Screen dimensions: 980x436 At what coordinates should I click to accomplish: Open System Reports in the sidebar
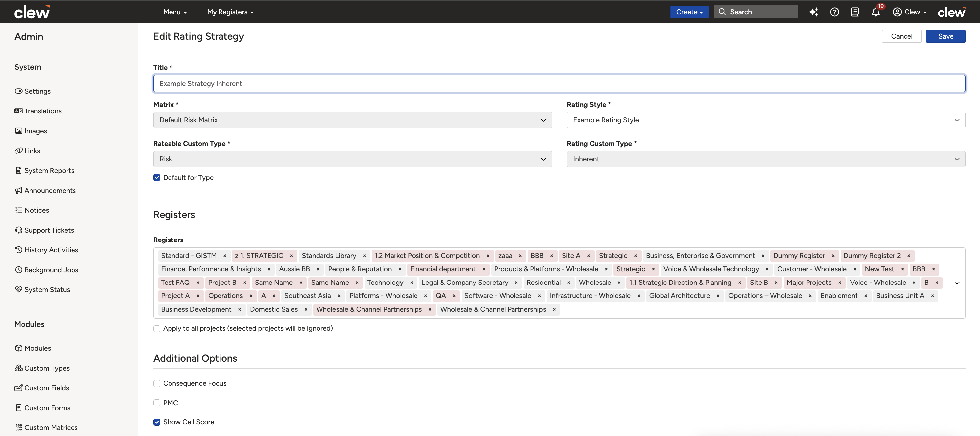44,171
